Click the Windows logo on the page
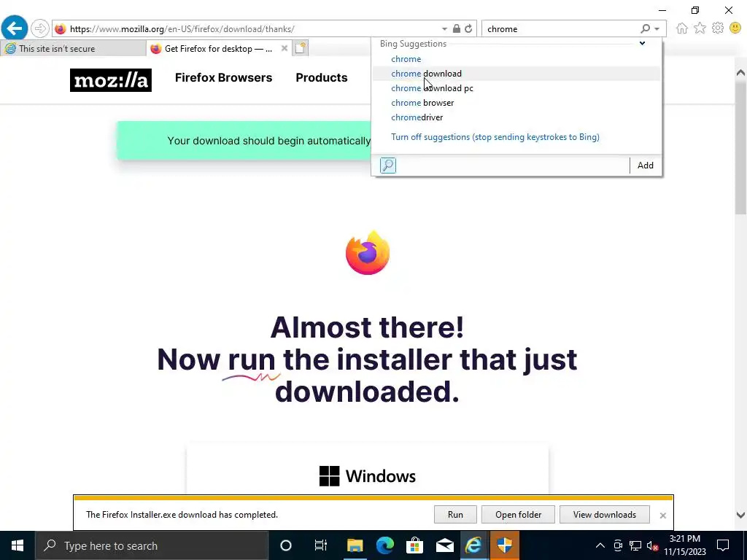The height and width of the screenshot is (560, 747). pyautogui.click(x=329, y=475)
